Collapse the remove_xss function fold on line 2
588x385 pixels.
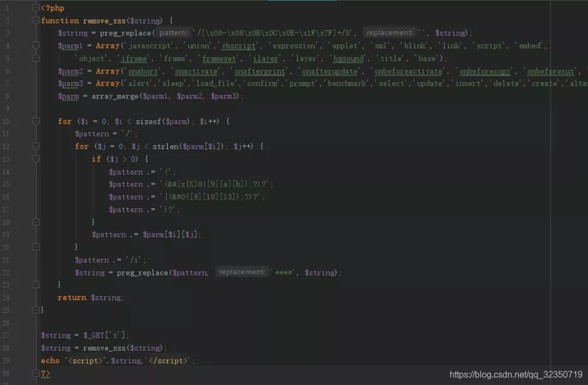click(x=36, y=20)
